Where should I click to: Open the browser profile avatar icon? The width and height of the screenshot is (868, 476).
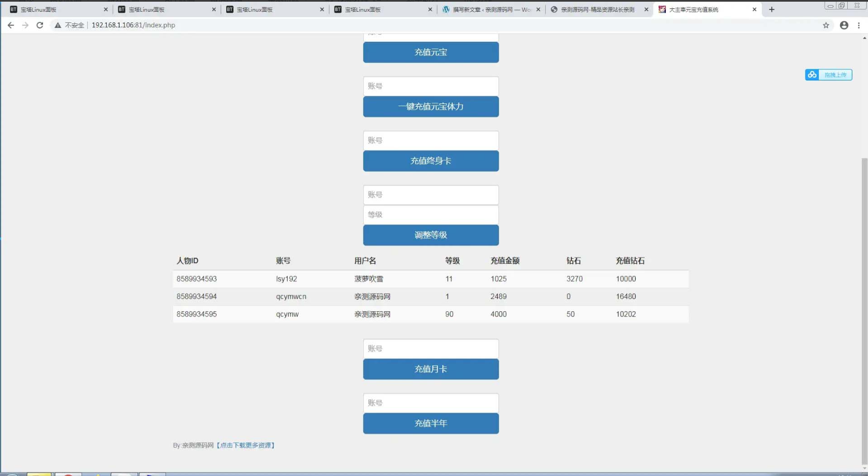[843, 25]
